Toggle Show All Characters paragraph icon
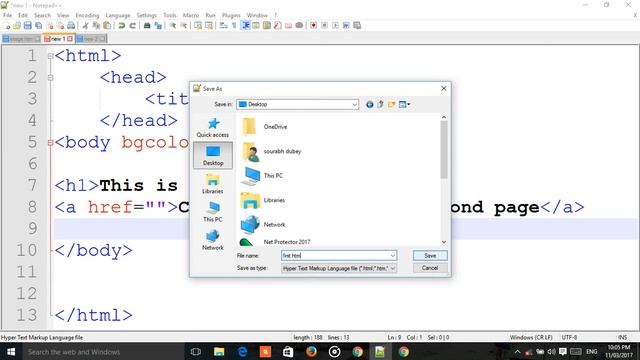 click(234, 26)
